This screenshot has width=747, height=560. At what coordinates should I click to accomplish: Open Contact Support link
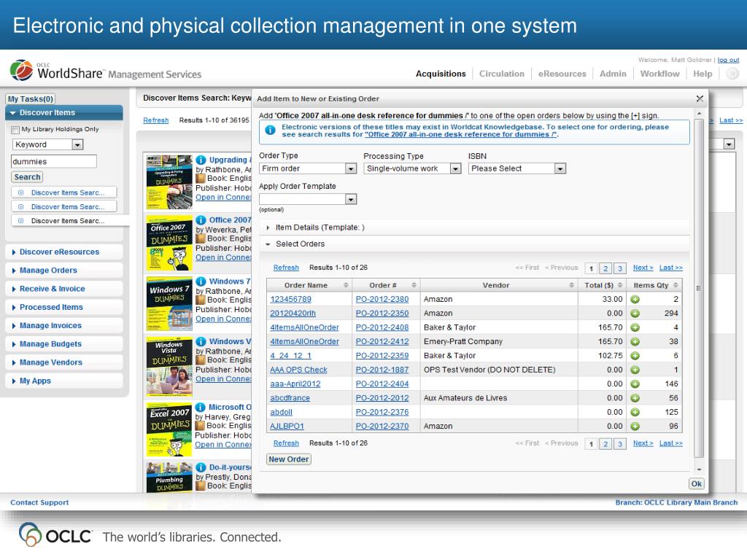(39, 502)
